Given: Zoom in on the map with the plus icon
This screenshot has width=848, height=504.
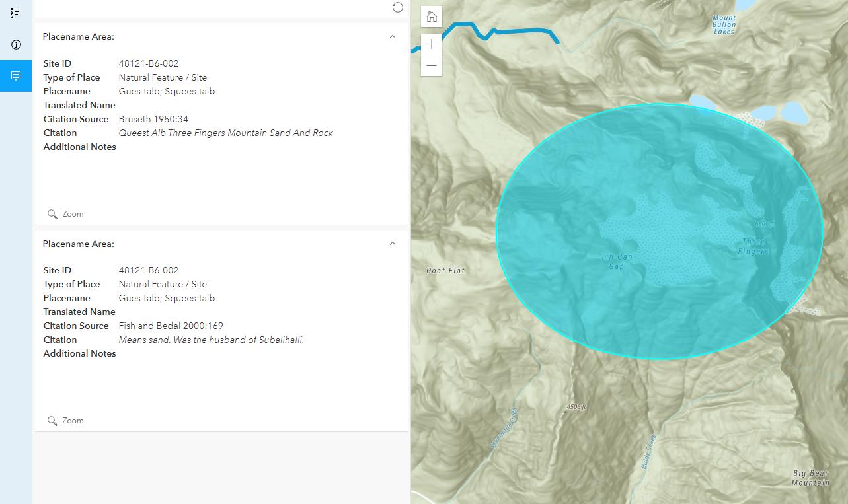Looking at the screenshot, I should click(x=431, y=44).
